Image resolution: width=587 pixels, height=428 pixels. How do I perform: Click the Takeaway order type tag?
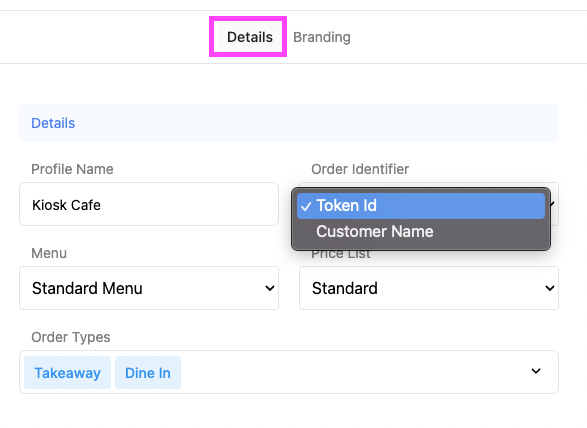(67, 373)
